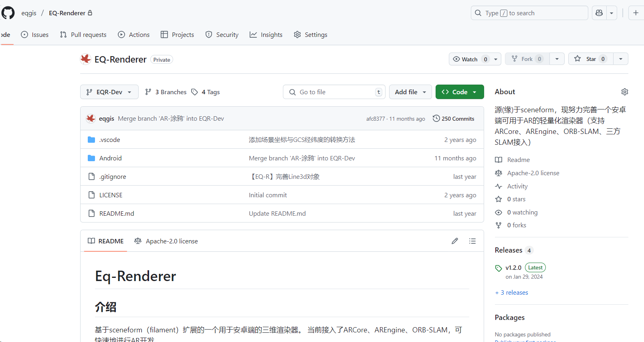Switch to the Insights tab
The width and height of the screenshot is (644, 342).
click(266, 34)
